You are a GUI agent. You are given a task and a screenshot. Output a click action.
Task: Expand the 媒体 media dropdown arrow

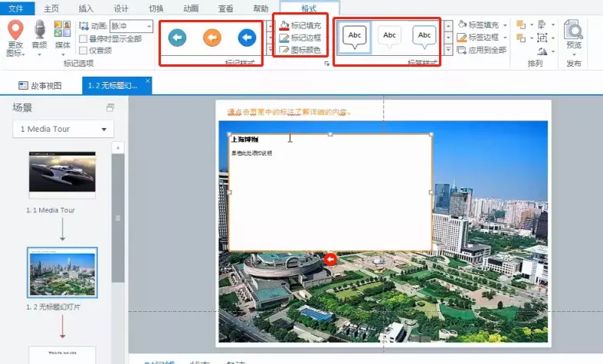(x=63, y=54)
